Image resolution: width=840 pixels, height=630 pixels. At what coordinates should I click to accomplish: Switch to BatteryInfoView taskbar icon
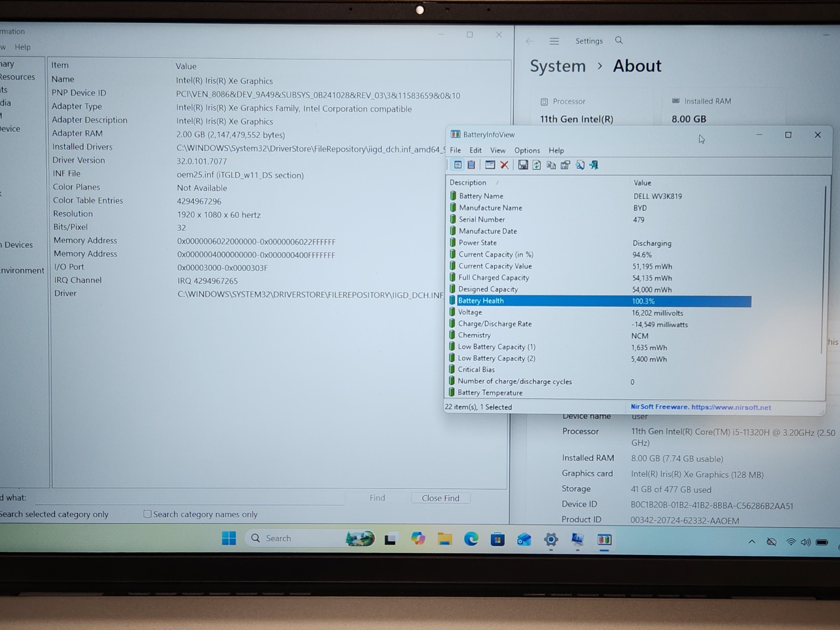point(604,539)
